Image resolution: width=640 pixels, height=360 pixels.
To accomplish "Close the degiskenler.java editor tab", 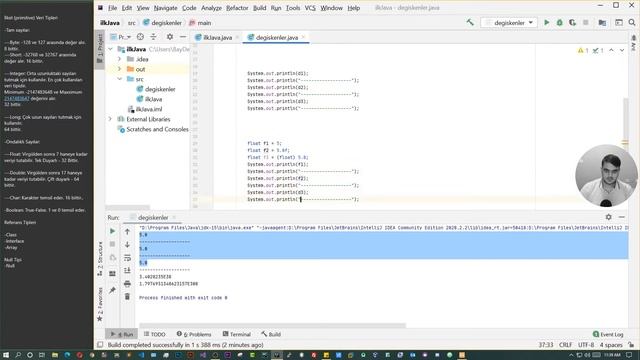I will pos(303,37).
